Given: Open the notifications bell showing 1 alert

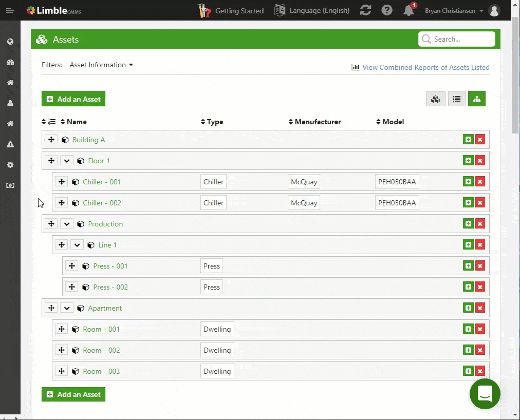Looking at the screenshot, I should point(408,10).
